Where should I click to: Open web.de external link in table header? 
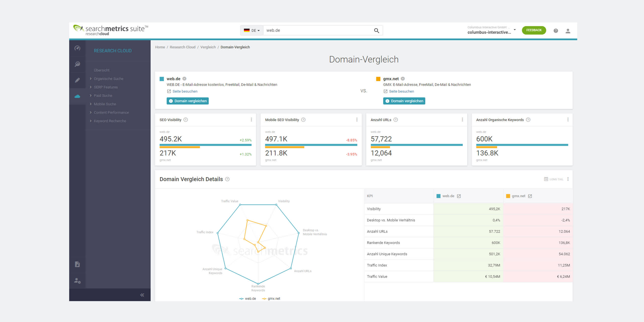pos(459,196)
